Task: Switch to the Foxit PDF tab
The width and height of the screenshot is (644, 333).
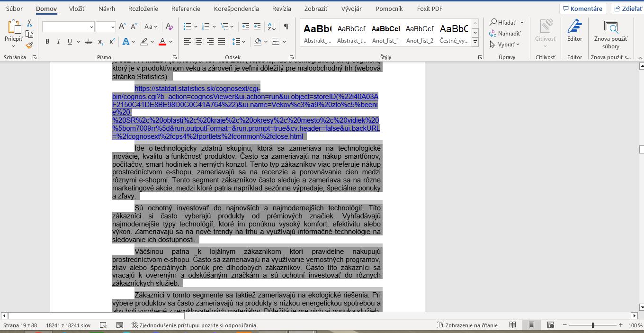Action: [x=429, y=9]
